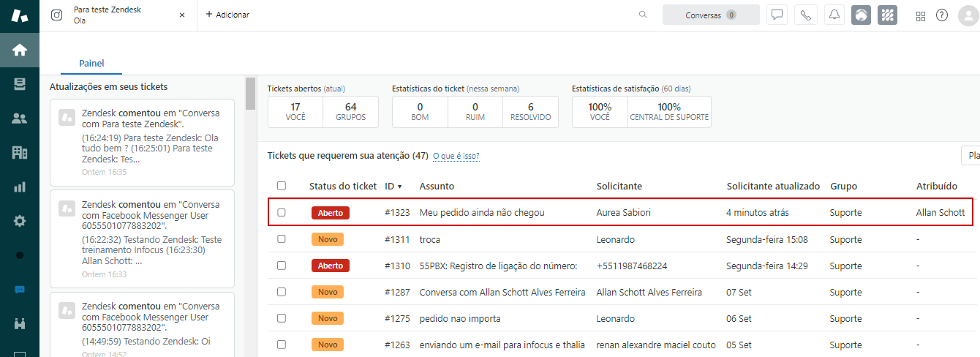
Task: Select the checkbox for ticket #1311
Action: 282,240
